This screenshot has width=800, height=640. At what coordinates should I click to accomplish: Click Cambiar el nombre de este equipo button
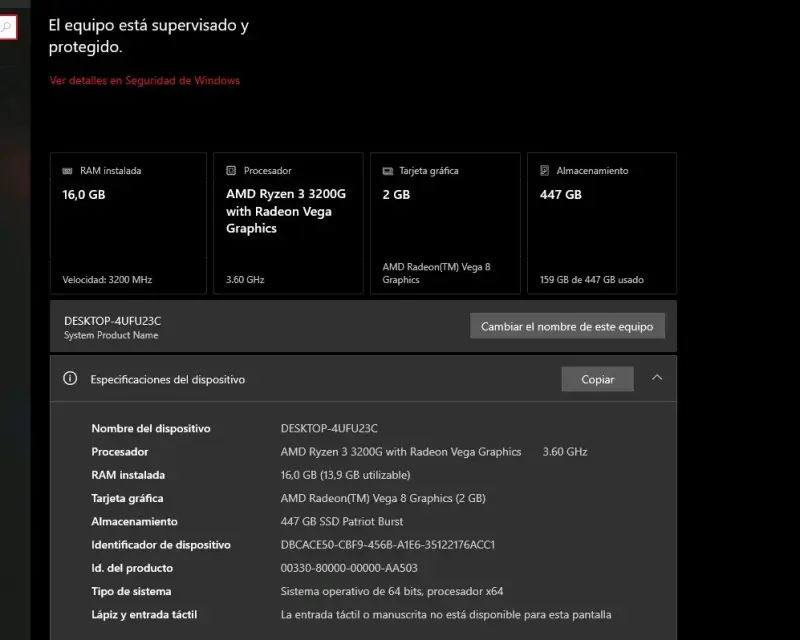567,326
